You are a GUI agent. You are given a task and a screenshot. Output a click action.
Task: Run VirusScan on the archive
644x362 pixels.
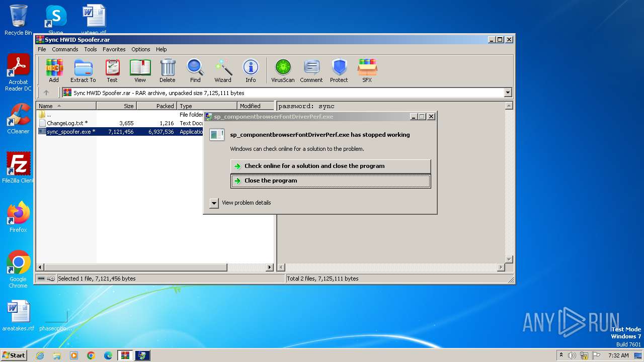coord(283,70)
